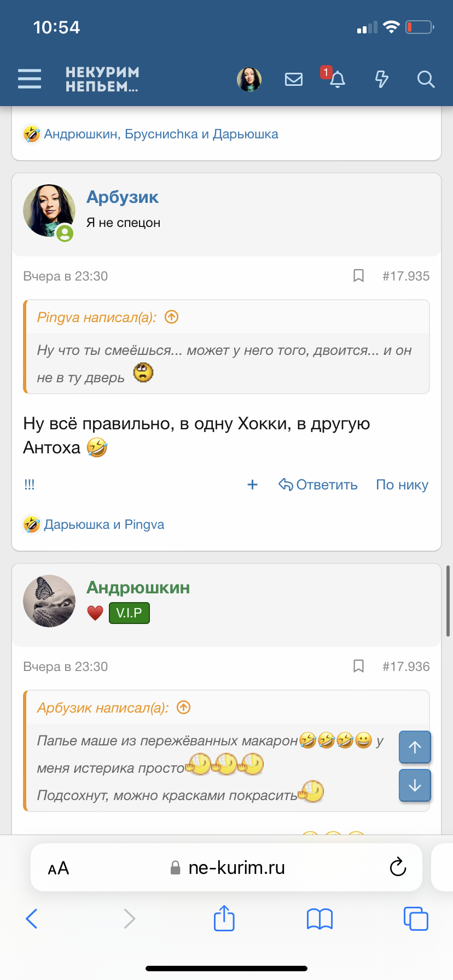Share the page using Safari share icon

click(x=224, y=919)
